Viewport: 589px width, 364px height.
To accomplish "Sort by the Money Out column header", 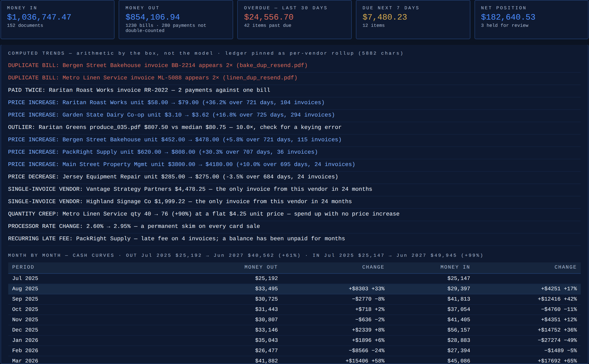I will pos(261,267).
